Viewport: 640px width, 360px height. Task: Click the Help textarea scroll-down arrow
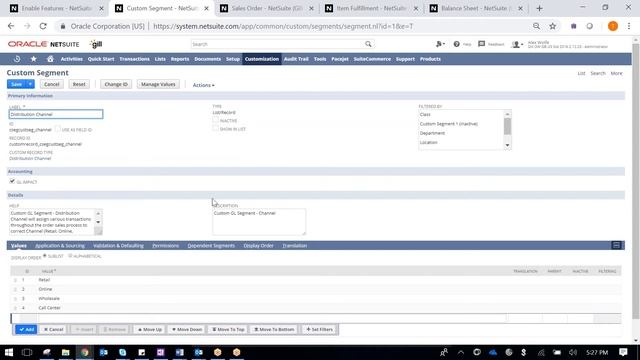[98, 222]
